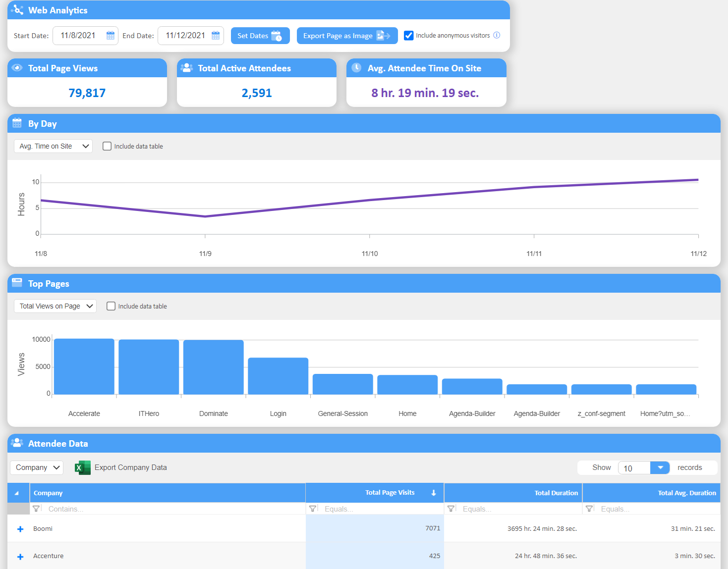
Task: Click the info icon beside anonymous visitors
Action: (497, 35)
